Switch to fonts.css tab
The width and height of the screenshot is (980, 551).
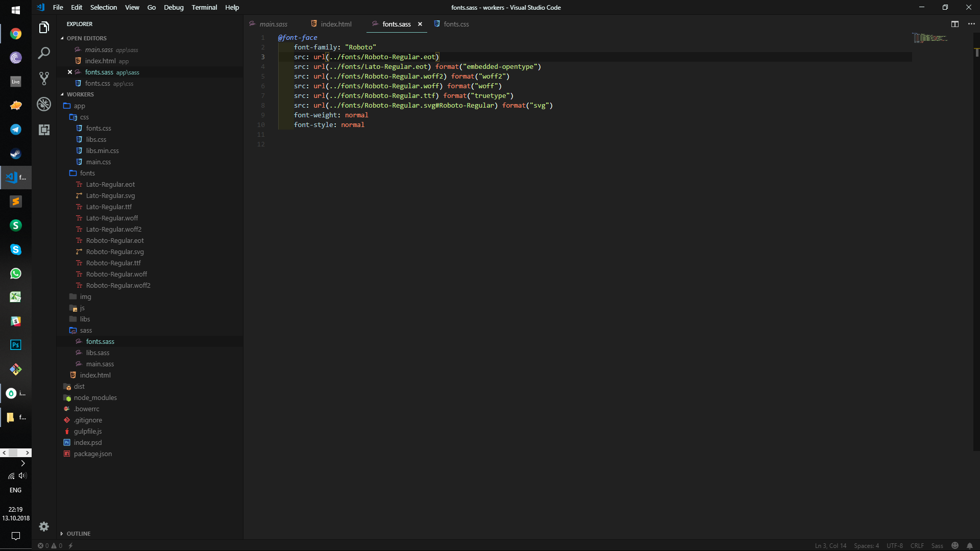pos(456,24)
